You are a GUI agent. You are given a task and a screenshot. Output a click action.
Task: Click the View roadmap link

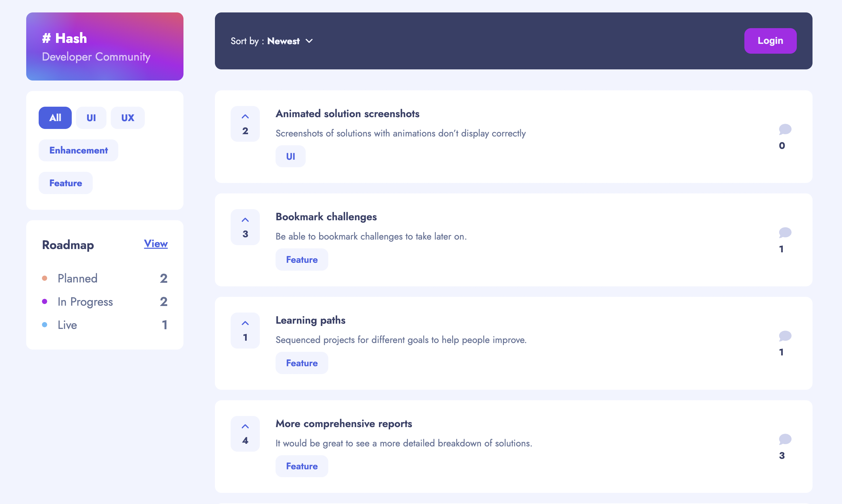click(x=156, y=243)
